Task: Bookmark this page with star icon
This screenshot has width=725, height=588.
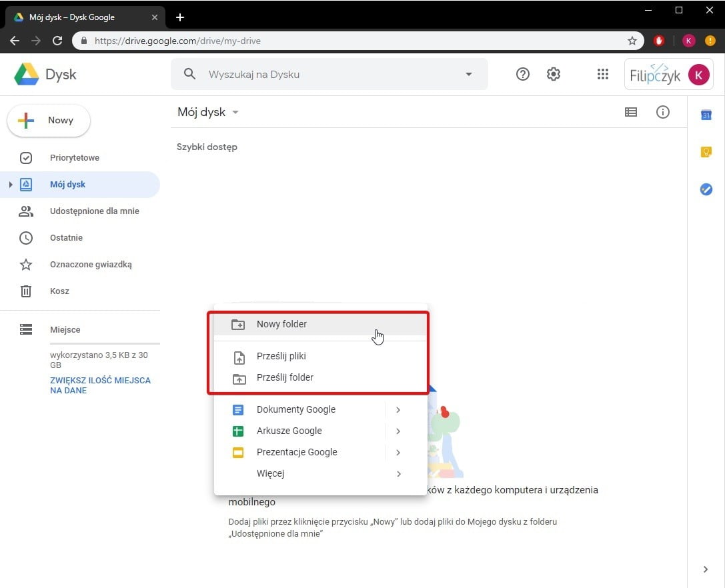Action: (x=632, y=41)
